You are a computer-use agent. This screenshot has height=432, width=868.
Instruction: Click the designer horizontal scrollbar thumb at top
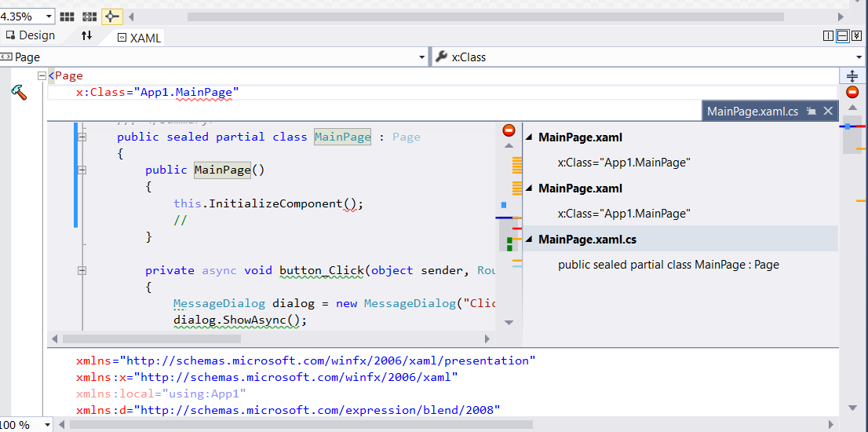(486, 16)
